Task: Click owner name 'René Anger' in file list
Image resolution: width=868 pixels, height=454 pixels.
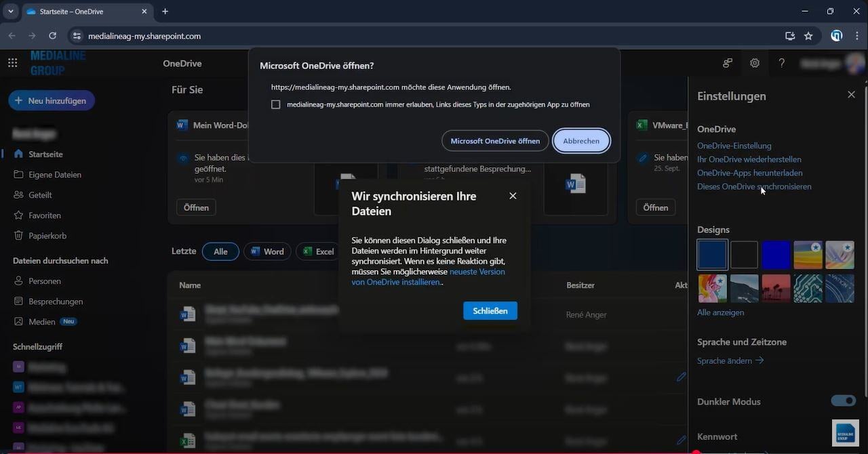Action: point(587,314)
